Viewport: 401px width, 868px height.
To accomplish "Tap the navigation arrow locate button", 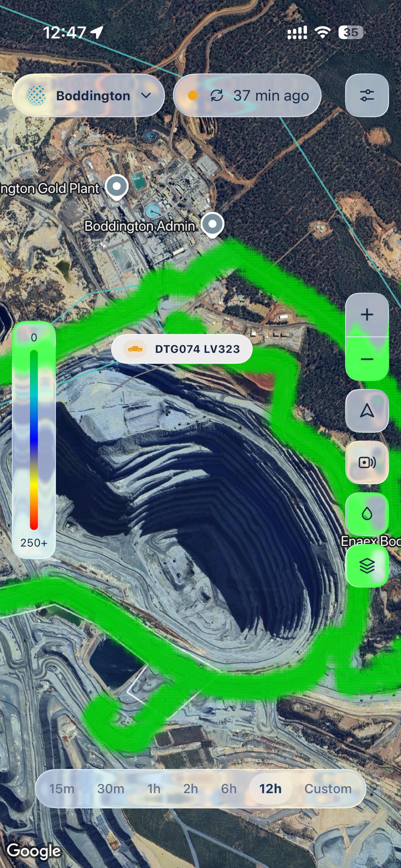I will [367, 411].
